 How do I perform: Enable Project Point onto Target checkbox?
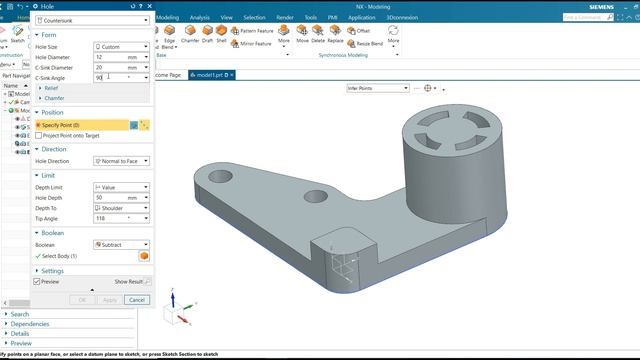coord(38,135)
